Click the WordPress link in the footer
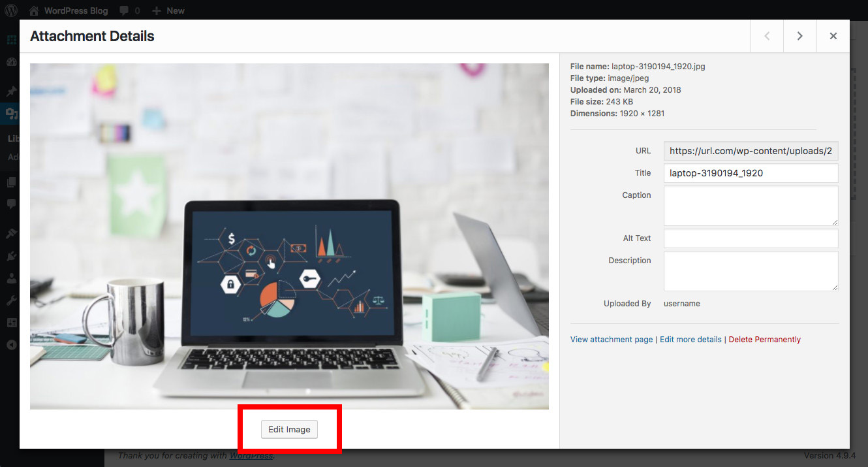This screenshot has width=868, height=467. 251,456
